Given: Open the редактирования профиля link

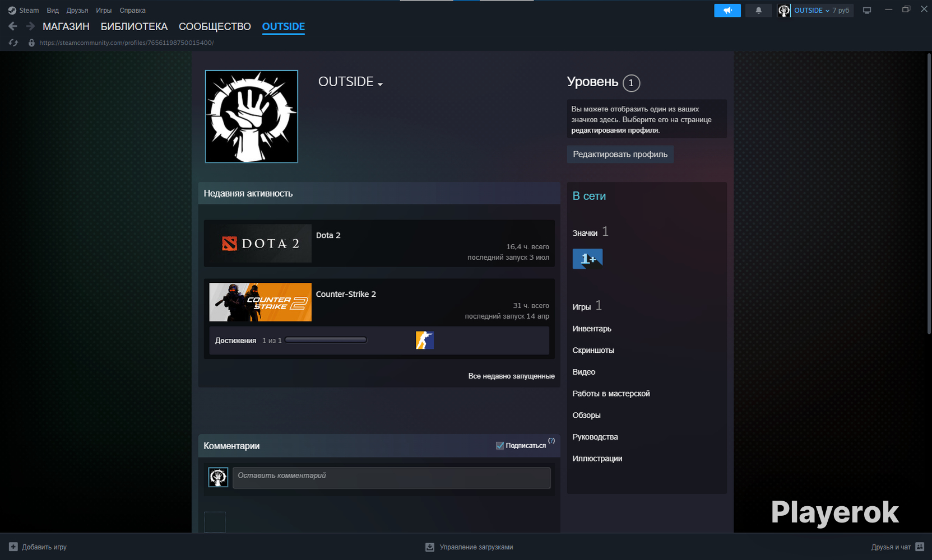Looking at the screenshot, I should pos(615,130).
